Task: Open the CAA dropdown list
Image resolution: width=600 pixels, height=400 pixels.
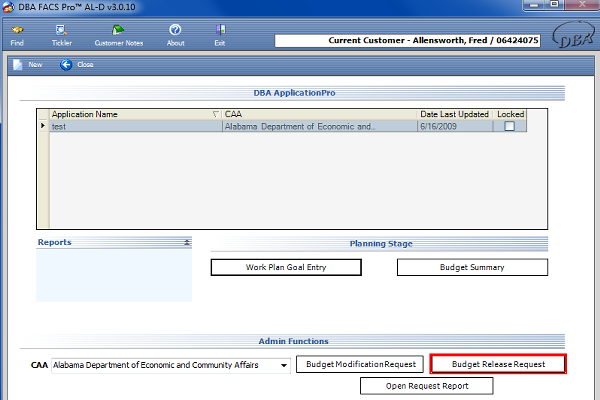Action: [284, 365]
